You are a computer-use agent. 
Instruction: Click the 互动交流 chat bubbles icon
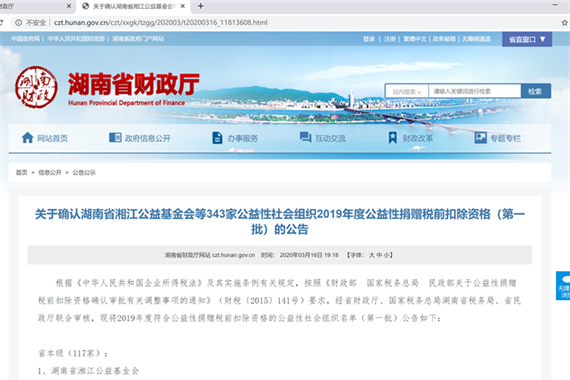coord(305,137)
